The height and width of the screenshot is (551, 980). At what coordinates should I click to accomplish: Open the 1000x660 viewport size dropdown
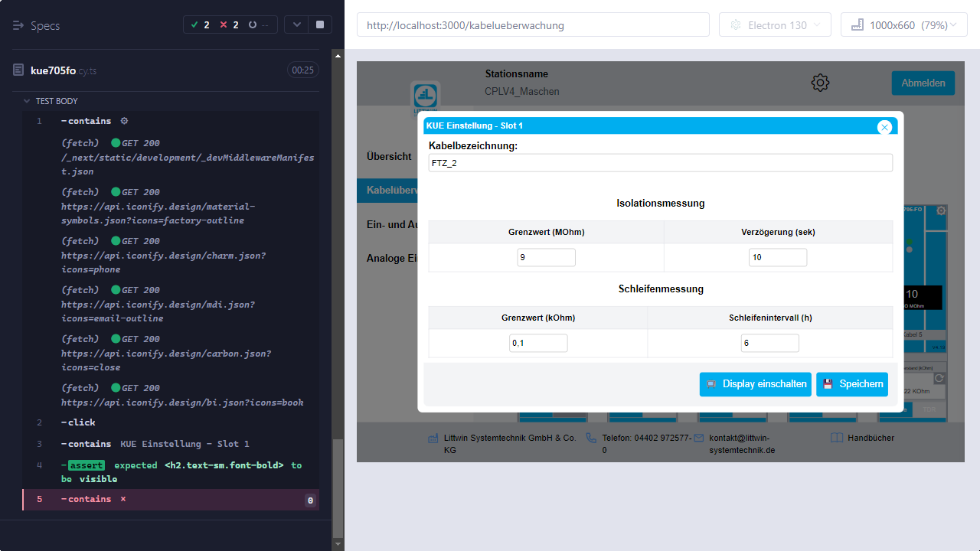tap(903, 25)
